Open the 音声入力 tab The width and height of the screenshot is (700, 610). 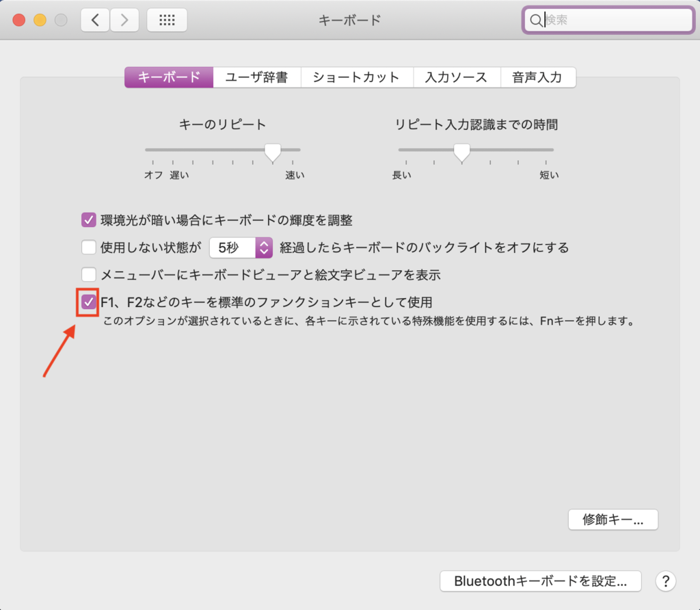point(537,77)
